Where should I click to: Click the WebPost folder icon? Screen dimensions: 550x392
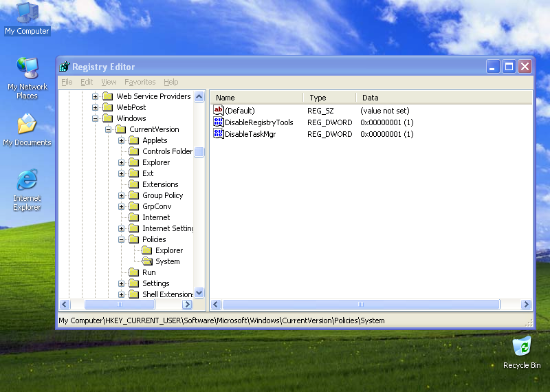[108, 107]
